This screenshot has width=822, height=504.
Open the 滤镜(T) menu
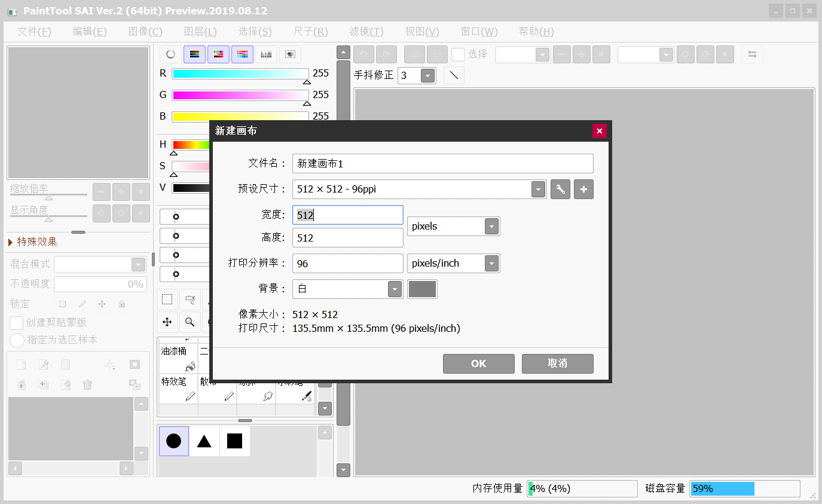[x=366, y=32]
